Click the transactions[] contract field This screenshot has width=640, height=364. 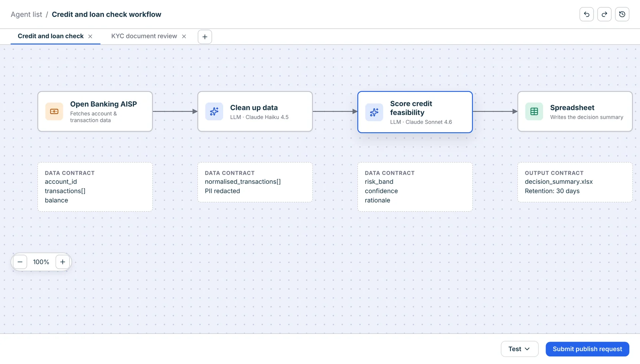click(x=65, y=191)
